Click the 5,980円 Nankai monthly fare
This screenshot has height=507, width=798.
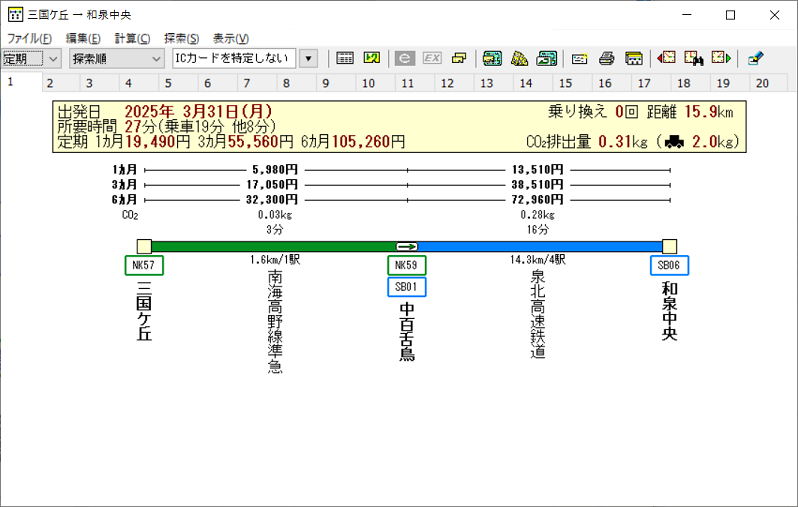[x=275, y=170]
